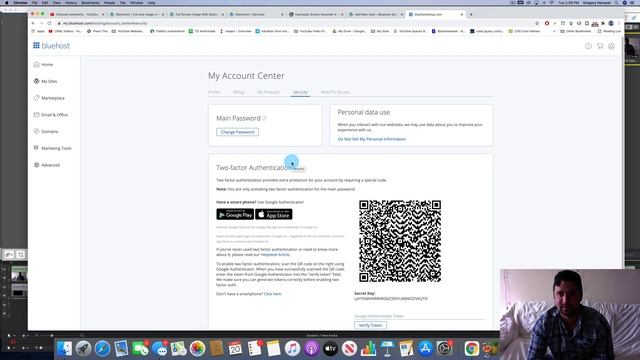Open the History menu in menu bar
This screenshot has width=640, height=360.
[71, 2]
